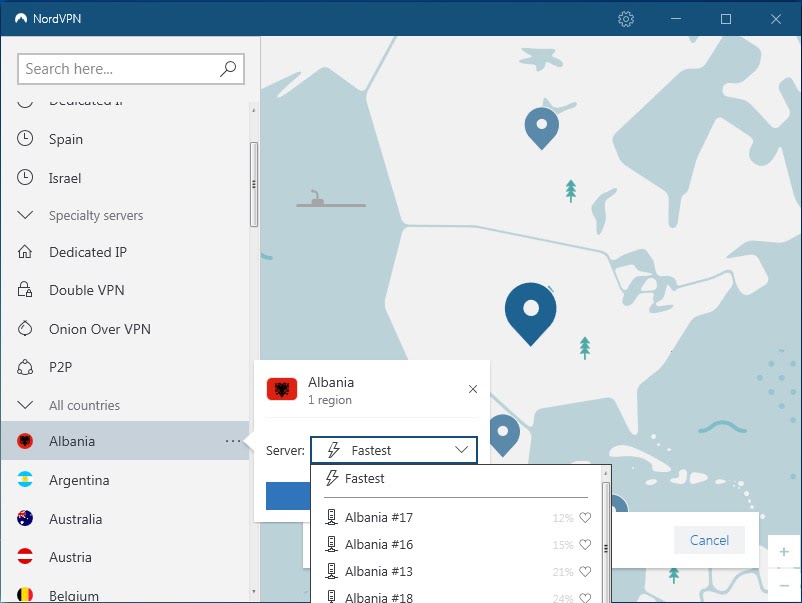Image resolution: width=802 pixels, height=603 pixels.
Task: Click the NordVPN logo in the title bar
Action: (21, 19)
